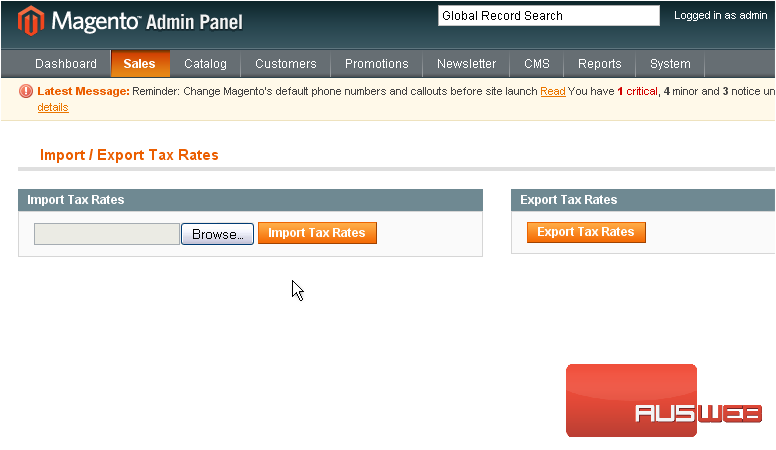Click the Global Record Search field

click(x=548, y=16)
